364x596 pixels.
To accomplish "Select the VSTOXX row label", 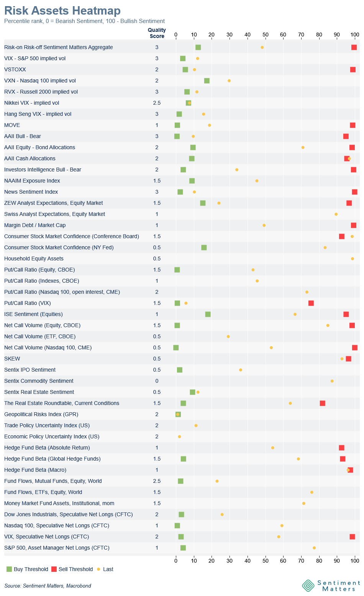I will point(15,70).
